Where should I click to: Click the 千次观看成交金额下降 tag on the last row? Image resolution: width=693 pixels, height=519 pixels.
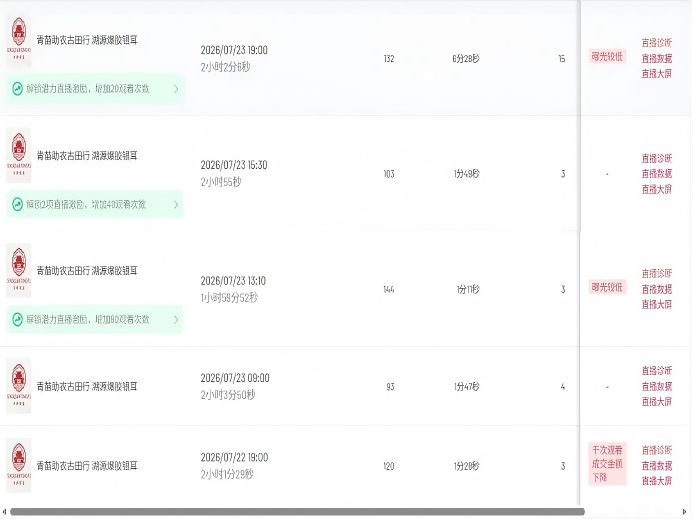(607, 463)
